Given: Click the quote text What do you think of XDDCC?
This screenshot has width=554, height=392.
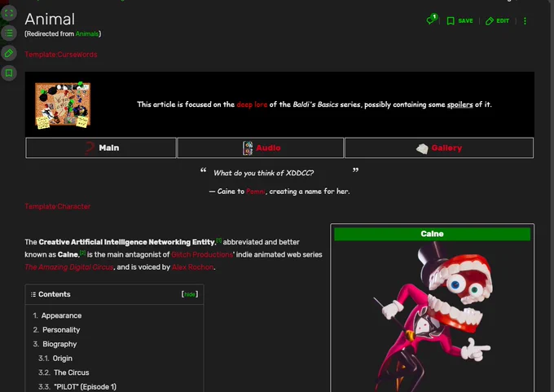Looking at the screenshot, I should (x=264, y=174).
